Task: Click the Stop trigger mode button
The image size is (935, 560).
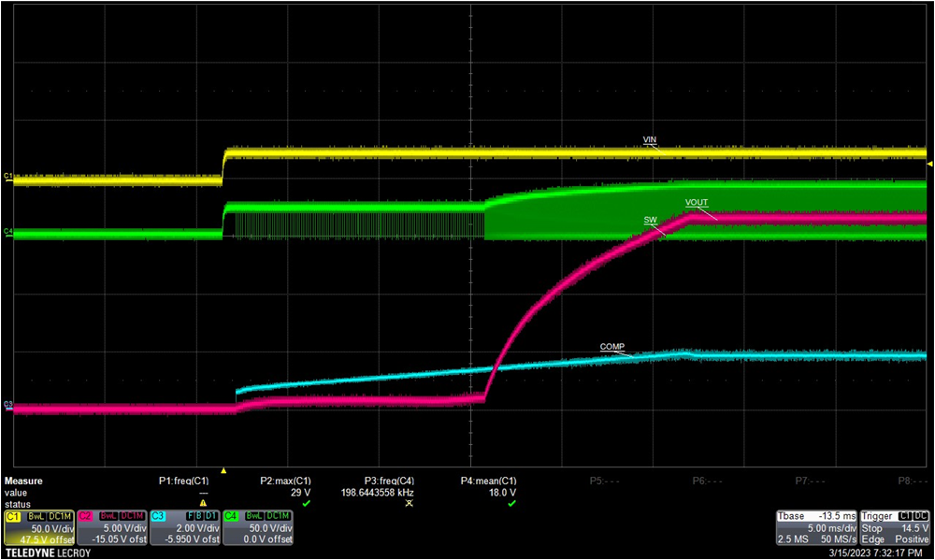Action: click(x=874, y=527)
